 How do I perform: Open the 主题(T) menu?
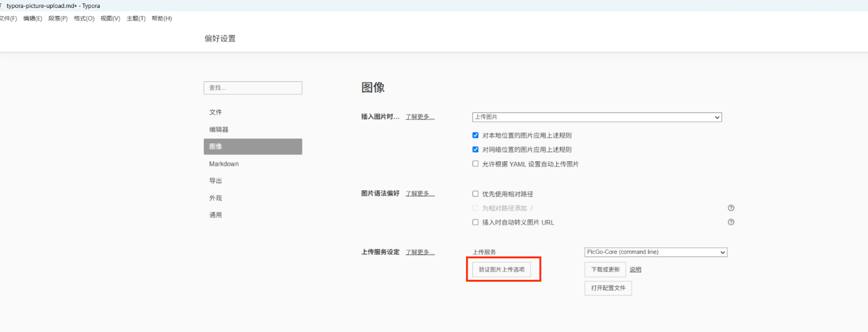tap(136, 18)
